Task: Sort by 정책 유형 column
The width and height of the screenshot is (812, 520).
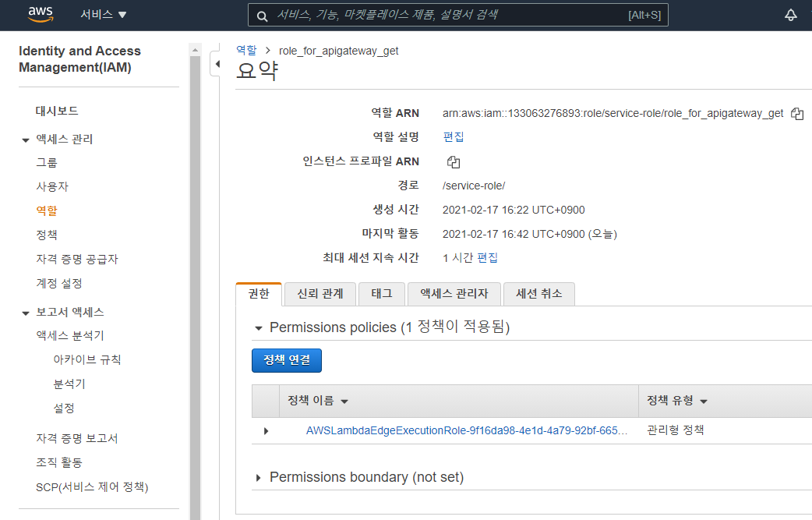Action: 677,401
